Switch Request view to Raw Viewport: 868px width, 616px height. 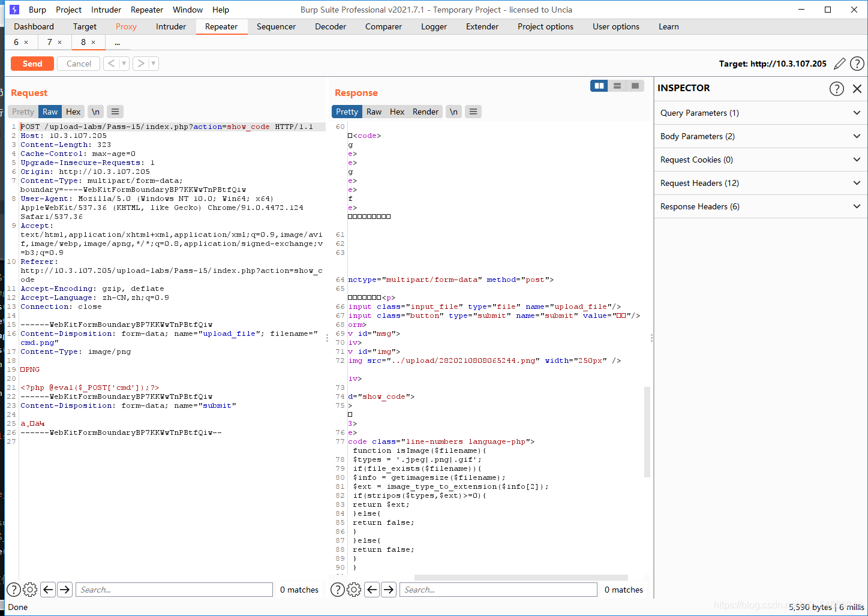(50, 112)
